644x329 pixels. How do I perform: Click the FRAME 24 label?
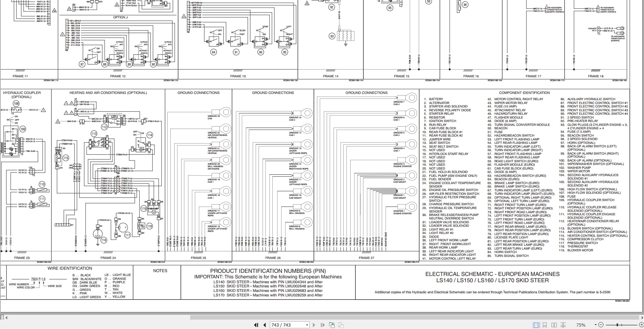(x=108, y=258)
